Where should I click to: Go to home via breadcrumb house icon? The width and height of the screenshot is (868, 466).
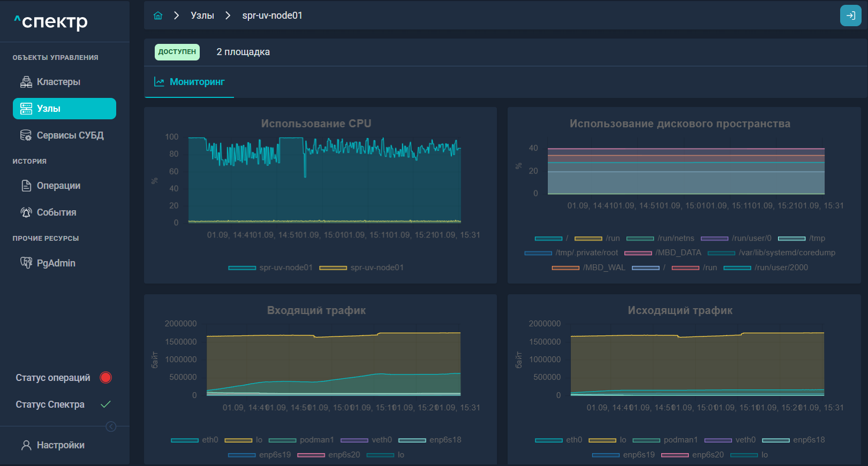tap(158, 16)
